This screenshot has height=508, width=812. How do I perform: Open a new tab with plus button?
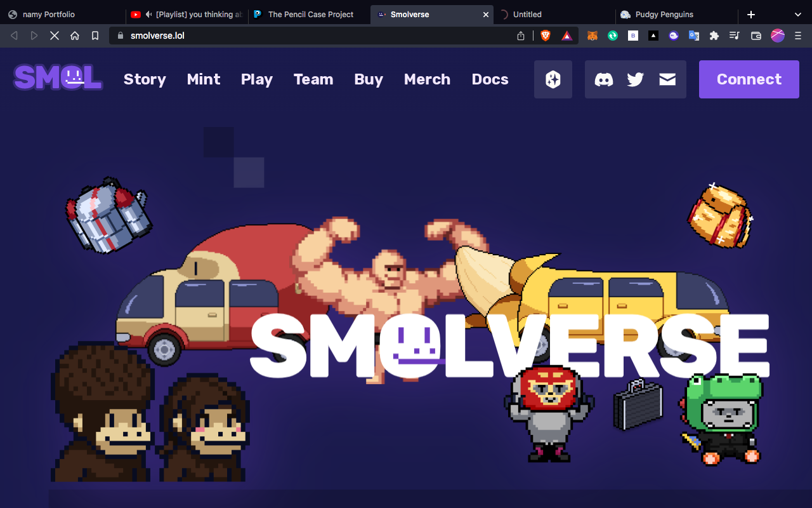click(751, 14)
